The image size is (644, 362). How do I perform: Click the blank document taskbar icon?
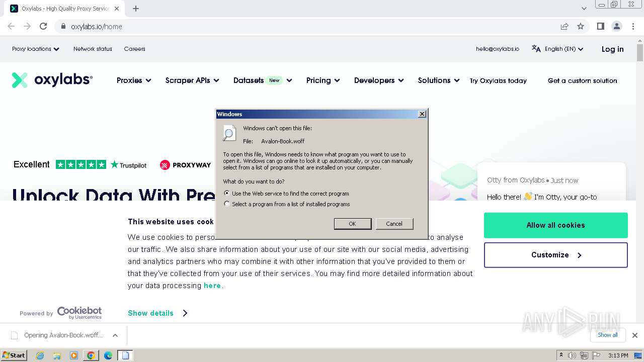click(125, 355)
